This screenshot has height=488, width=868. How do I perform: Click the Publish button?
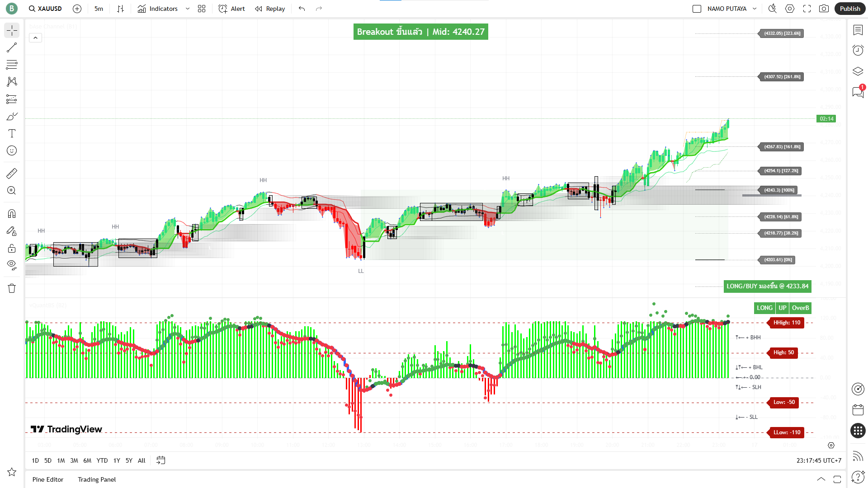click(x=849, y=9)
